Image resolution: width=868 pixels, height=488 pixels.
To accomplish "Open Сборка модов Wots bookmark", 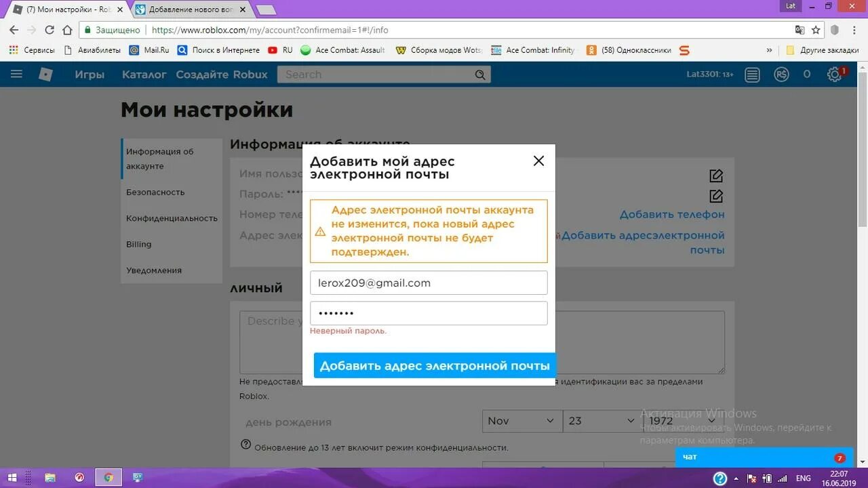I will coord(439,50).
